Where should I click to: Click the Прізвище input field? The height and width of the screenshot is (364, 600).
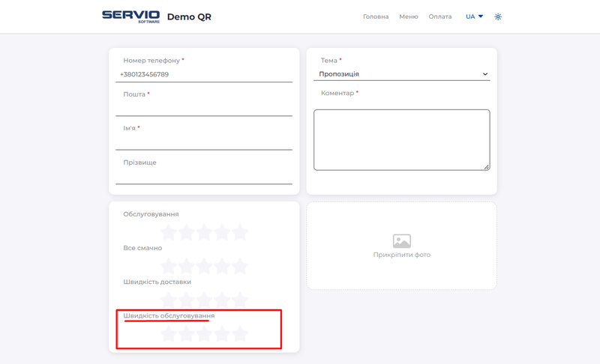[x=204, y=176]
